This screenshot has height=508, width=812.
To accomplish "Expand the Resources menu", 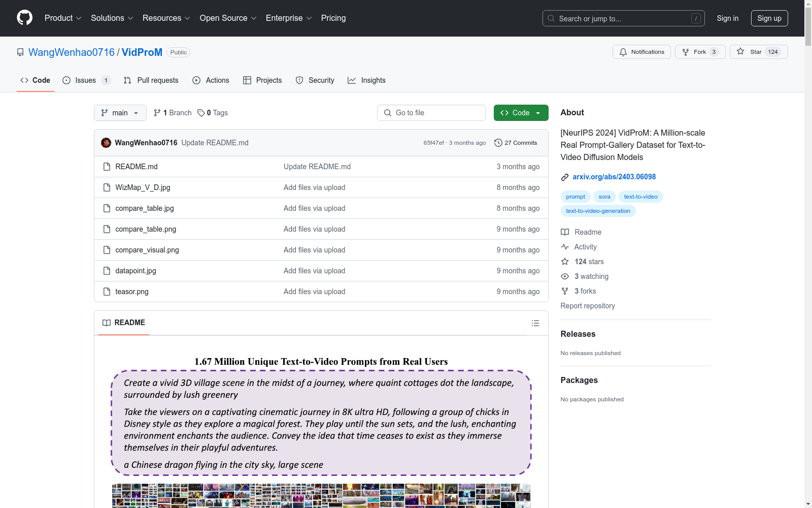I will [x=166, y=18].
